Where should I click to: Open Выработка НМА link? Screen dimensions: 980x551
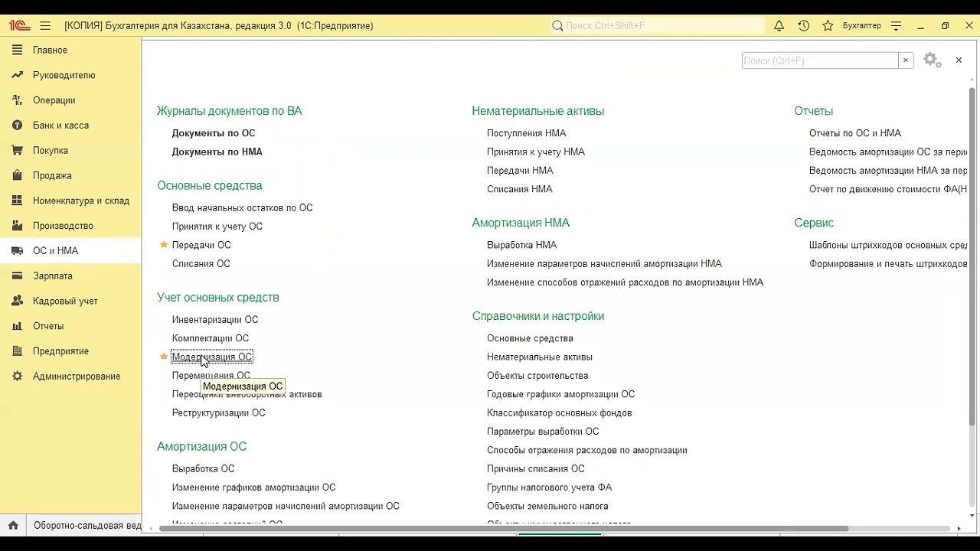(x=522, y=245)
